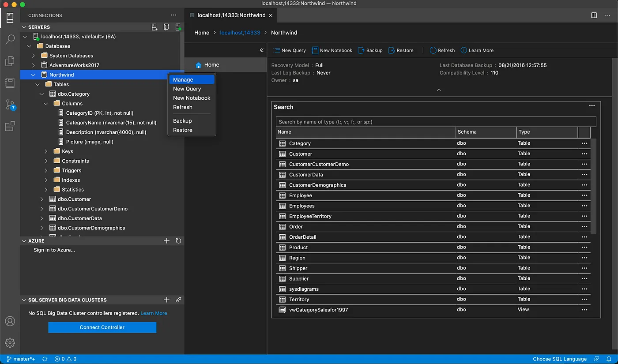Image resolution: width=618 pixels, height=364 pixels.
Task: Choose Refresh from the context menu
Action: (192, 107)
